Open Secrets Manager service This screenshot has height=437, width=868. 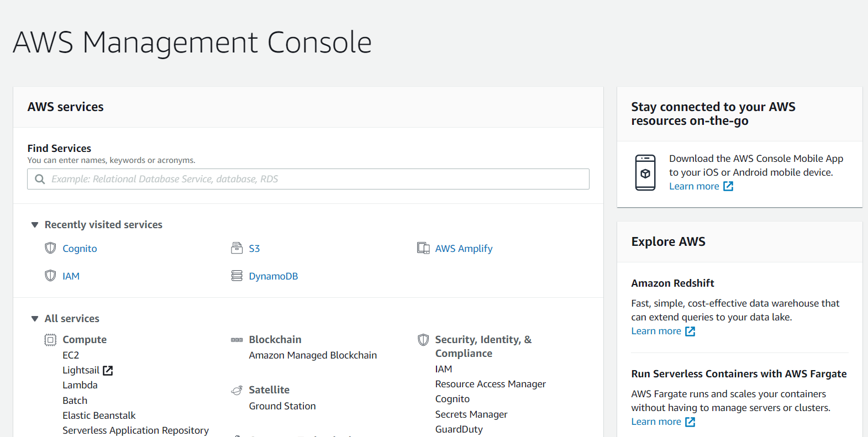pos(471,414)
